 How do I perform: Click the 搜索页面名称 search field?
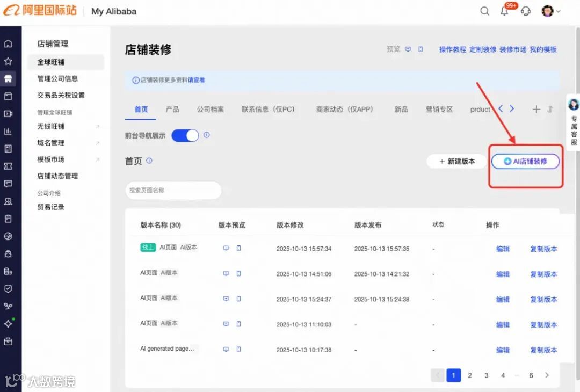pos(173,190)
